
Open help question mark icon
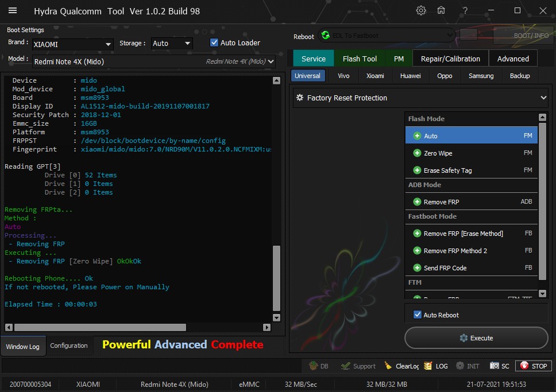(465, 11)
